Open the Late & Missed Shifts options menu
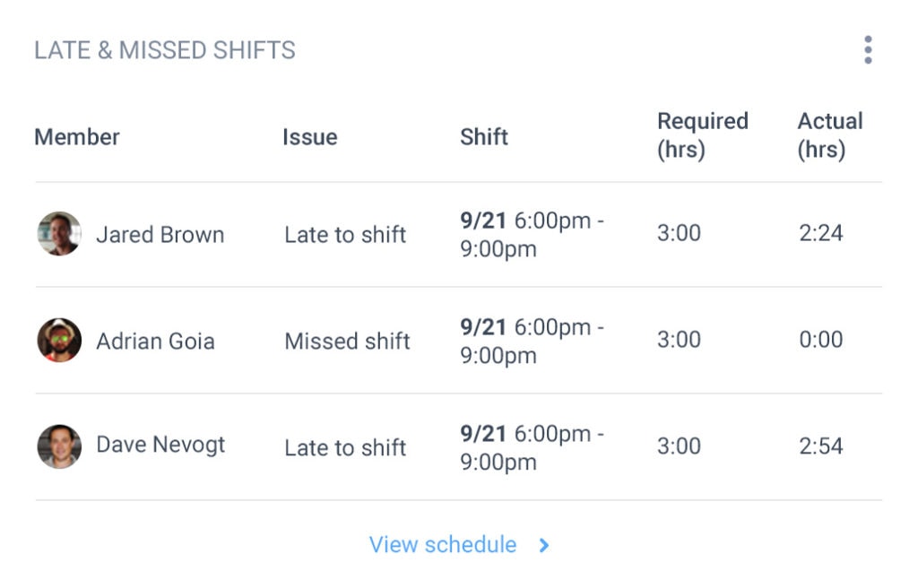Screen dimensions: 918x588 click(867, 49)
